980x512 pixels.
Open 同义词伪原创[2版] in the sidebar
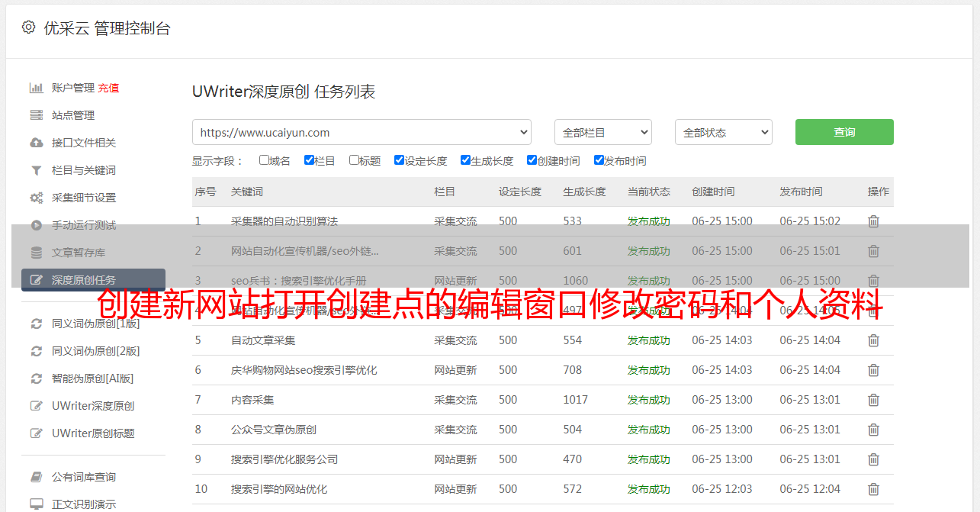point(96,351)
